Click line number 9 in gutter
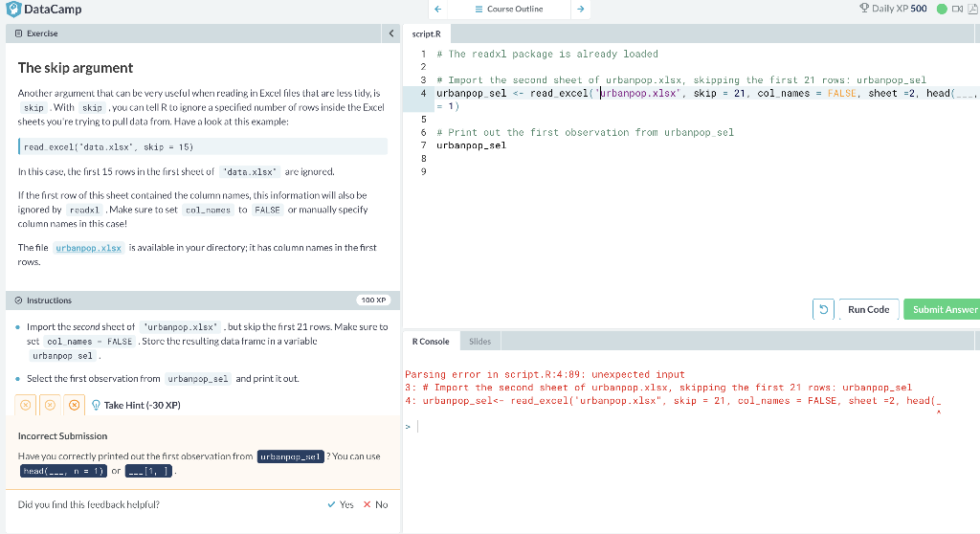980x534 pixels. [x=424, y=172]
